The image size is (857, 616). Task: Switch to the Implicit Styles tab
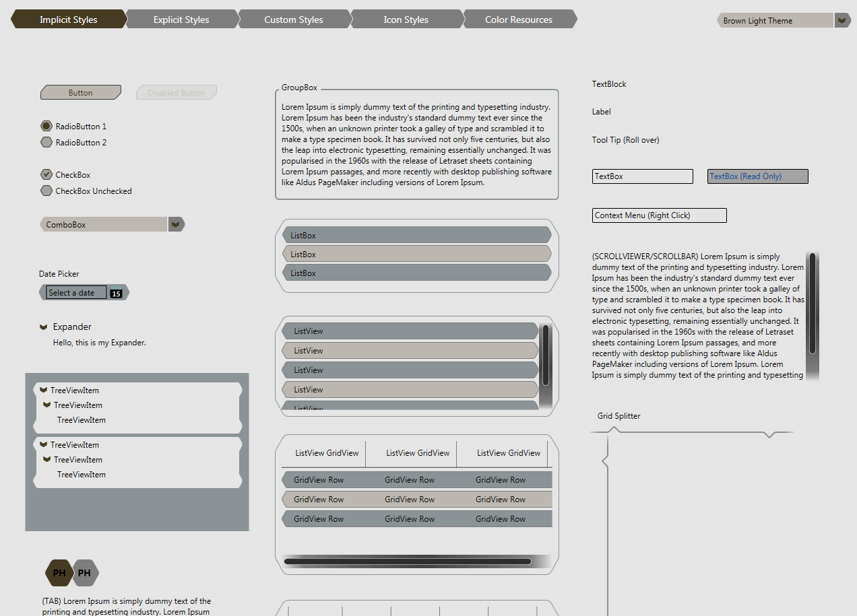click(x=68, y=20)
